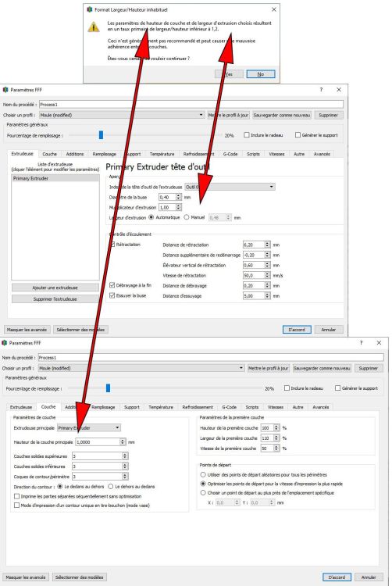Open help in the upper Paramètres FFF window

coord(321,90)
